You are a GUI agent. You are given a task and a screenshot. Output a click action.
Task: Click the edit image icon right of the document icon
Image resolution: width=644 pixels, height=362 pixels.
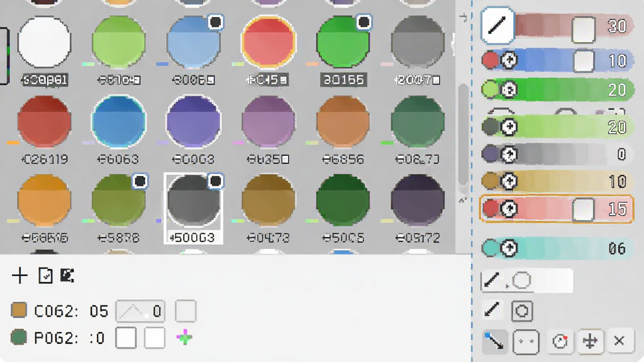[67, 275]
